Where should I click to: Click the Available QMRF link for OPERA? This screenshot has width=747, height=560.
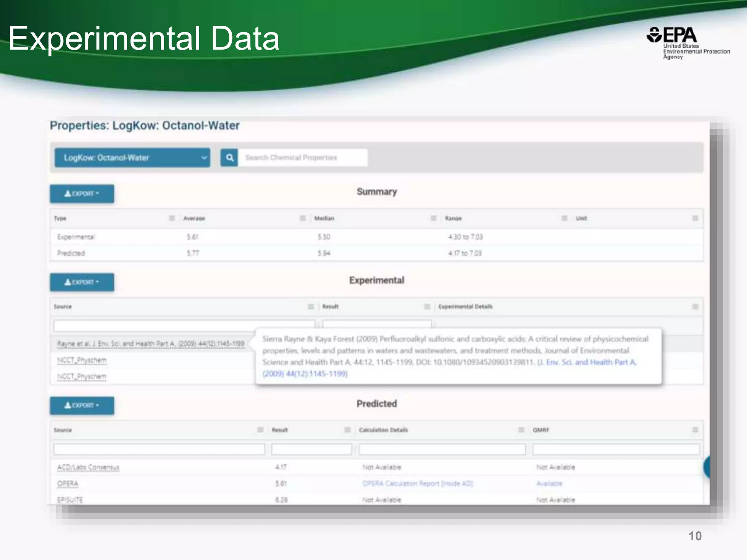[x=549, y=483]
